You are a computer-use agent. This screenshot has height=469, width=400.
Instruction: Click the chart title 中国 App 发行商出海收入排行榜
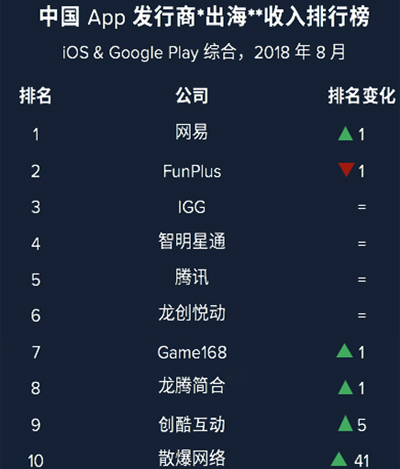click(204, 16)
